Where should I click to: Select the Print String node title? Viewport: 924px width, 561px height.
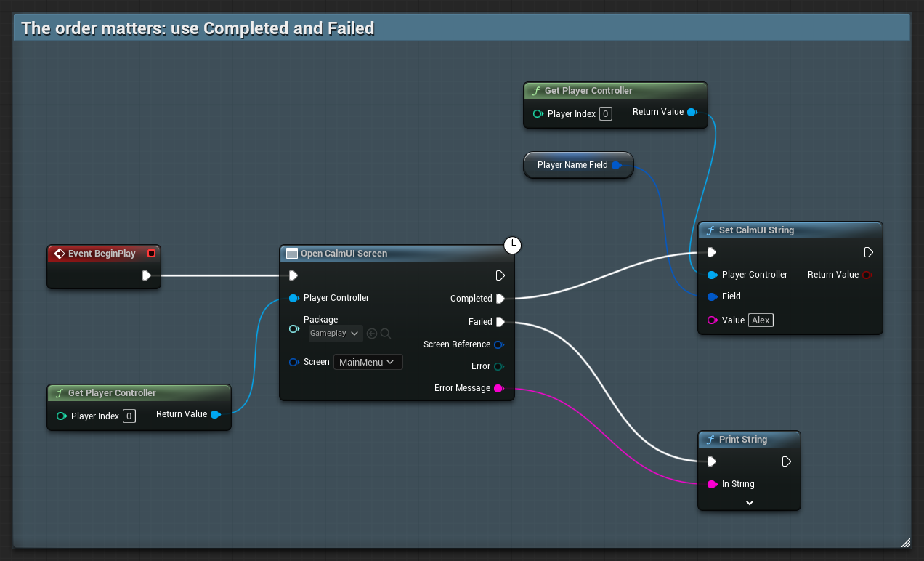pos(743,440)
